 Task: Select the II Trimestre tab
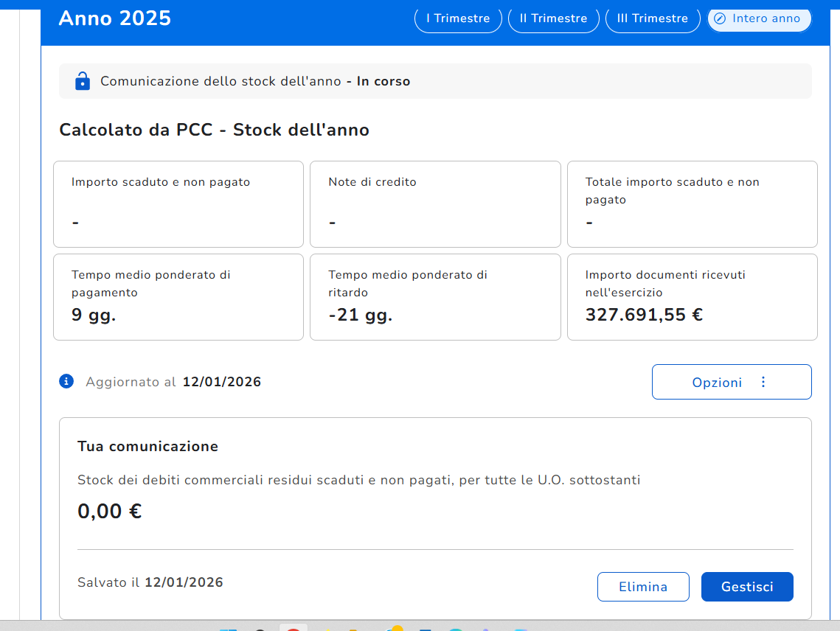pyautogui.click(x=553, y=18)
